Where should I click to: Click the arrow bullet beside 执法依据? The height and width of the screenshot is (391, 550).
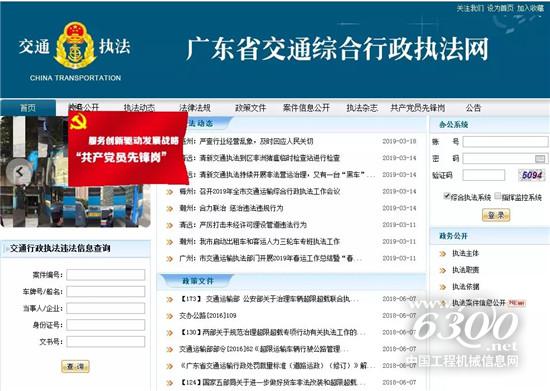coord(443,287)
